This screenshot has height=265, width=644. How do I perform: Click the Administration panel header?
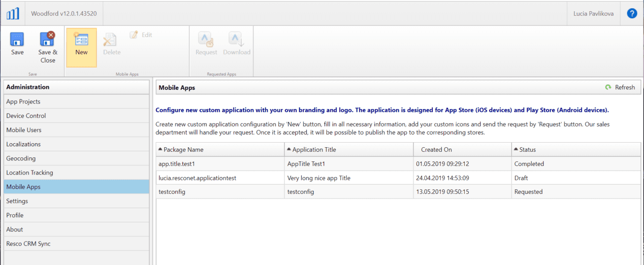point(77,87)
